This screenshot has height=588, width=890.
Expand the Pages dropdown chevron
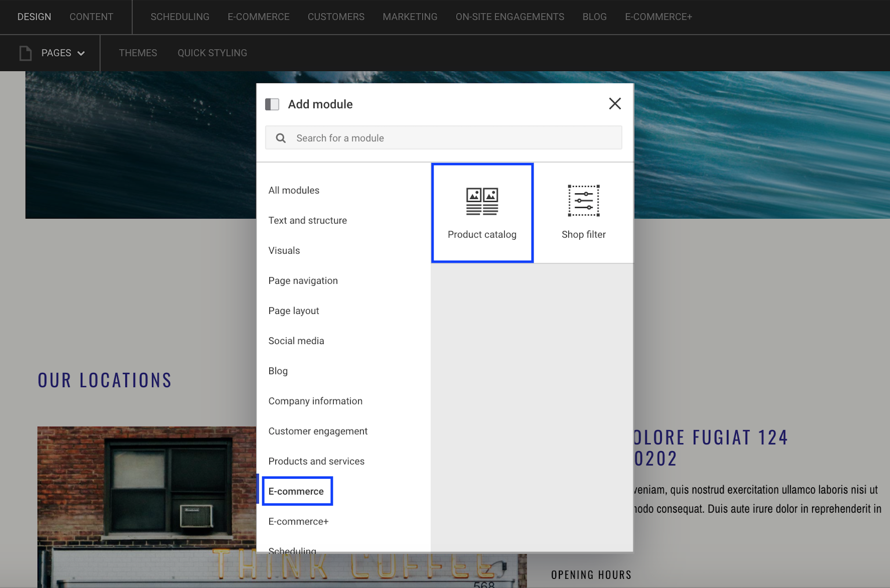(x=81, y=53)
